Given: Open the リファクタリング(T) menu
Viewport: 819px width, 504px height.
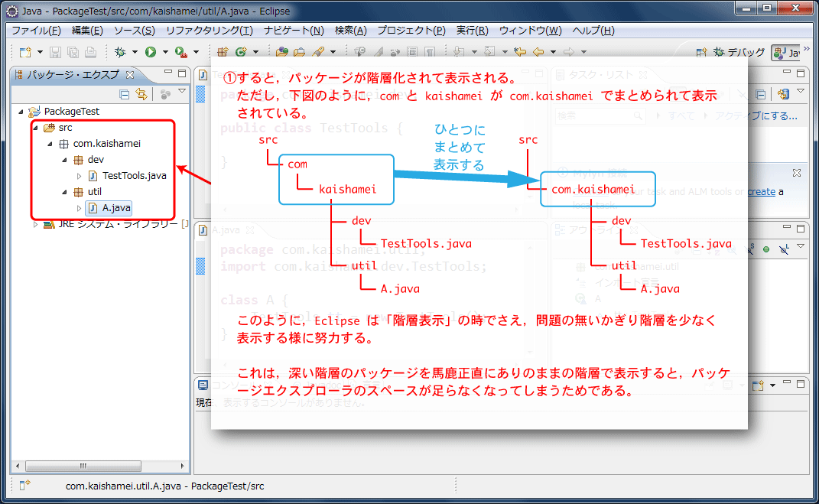Looking at the screenshot, I should 210,31.
